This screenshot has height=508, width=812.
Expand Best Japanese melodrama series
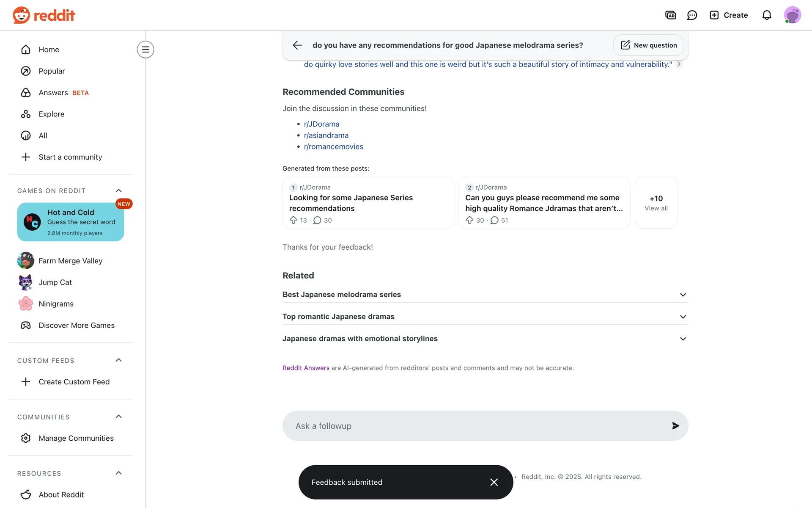(x=683, y=295)
